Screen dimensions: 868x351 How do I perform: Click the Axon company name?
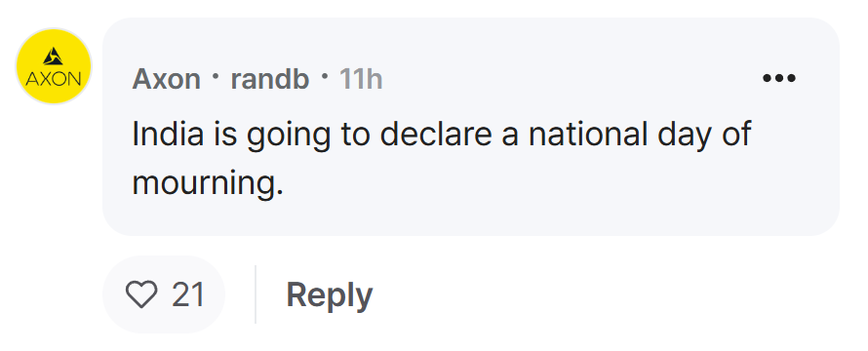[x=166, y=79]
